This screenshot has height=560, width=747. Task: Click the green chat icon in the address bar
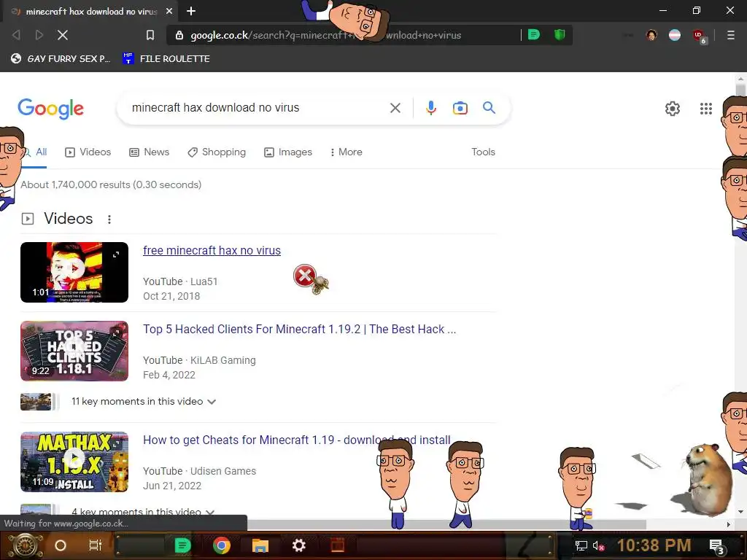tap(534, 34)
